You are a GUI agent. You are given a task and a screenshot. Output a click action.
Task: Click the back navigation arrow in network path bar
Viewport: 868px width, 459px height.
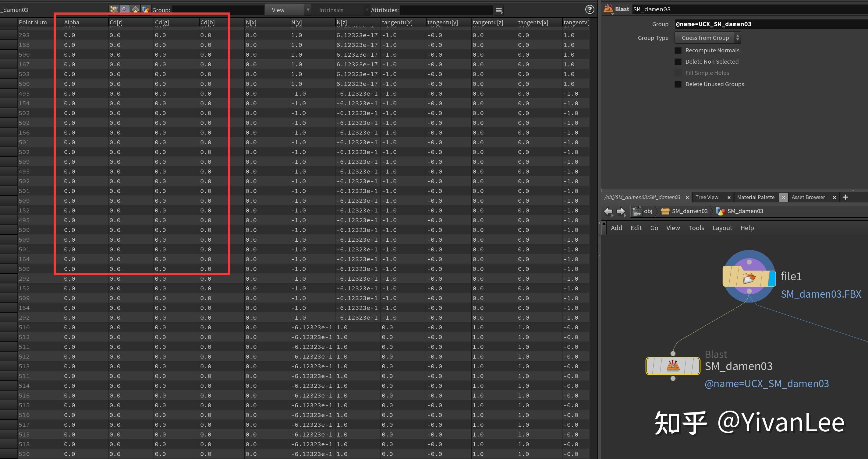[608, 212]
